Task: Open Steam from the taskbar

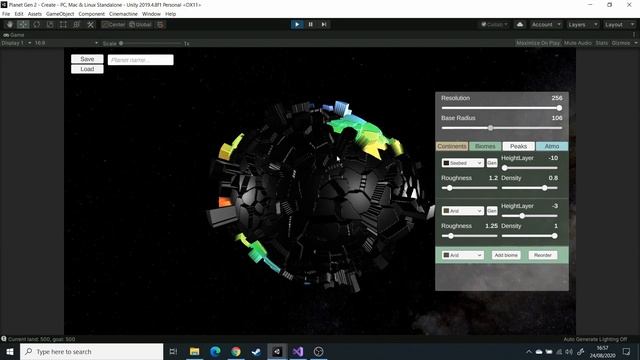Action: pos(256,351)
